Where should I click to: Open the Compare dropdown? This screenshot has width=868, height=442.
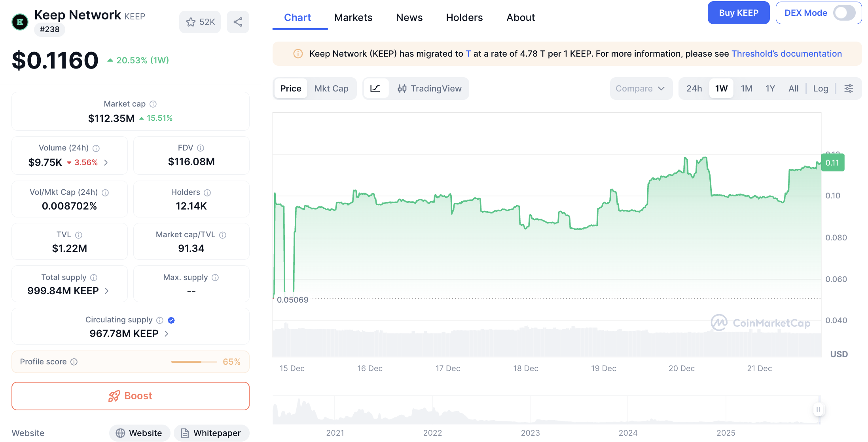[640, 88]
